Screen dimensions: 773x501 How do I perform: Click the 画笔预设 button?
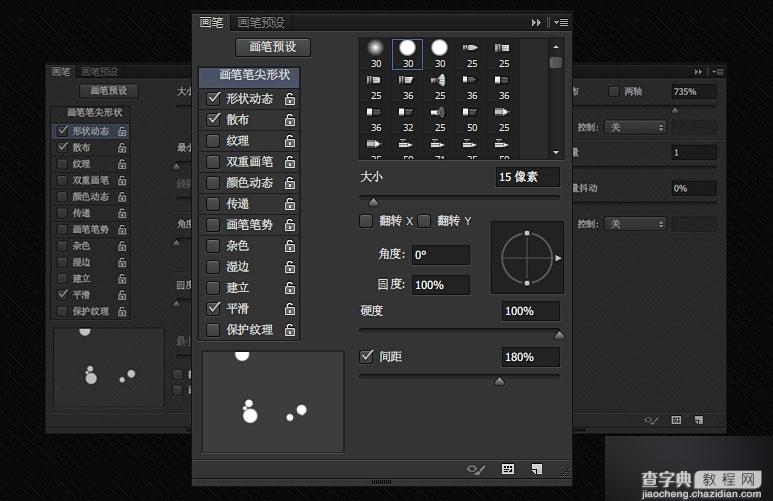coord(273,47)
